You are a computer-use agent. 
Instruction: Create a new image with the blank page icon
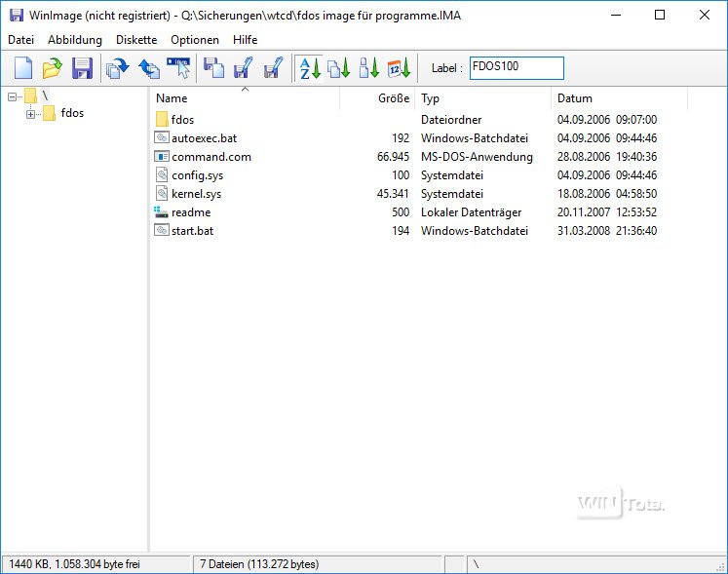(23, 68)
